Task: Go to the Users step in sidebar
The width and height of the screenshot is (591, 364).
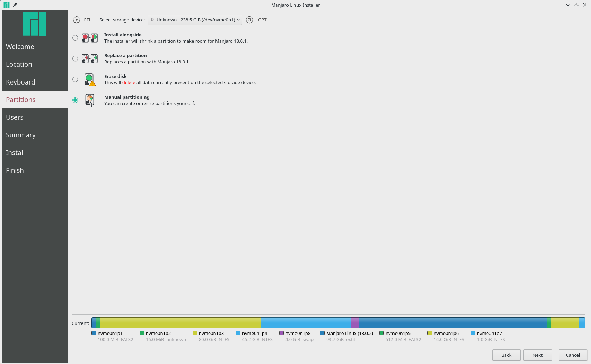Action: click(x=35, y=117)
